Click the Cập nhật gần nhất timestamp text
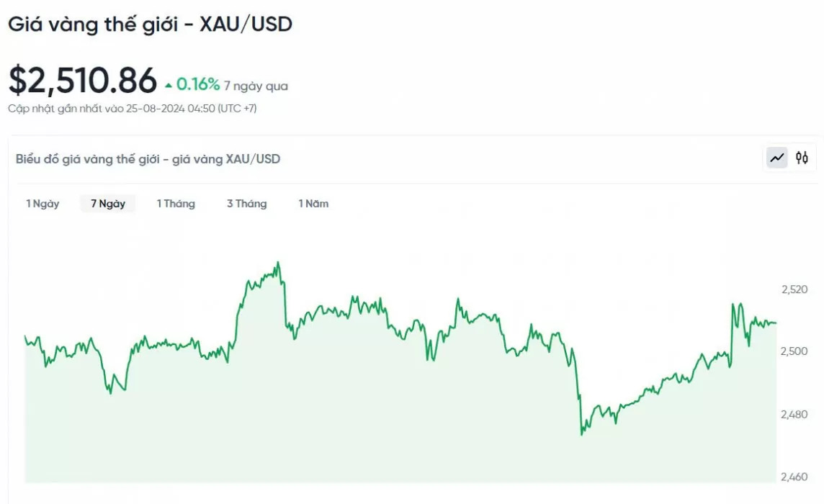This screenshot has width=824, height=504. pyautogui.click(x=133, y=109)
